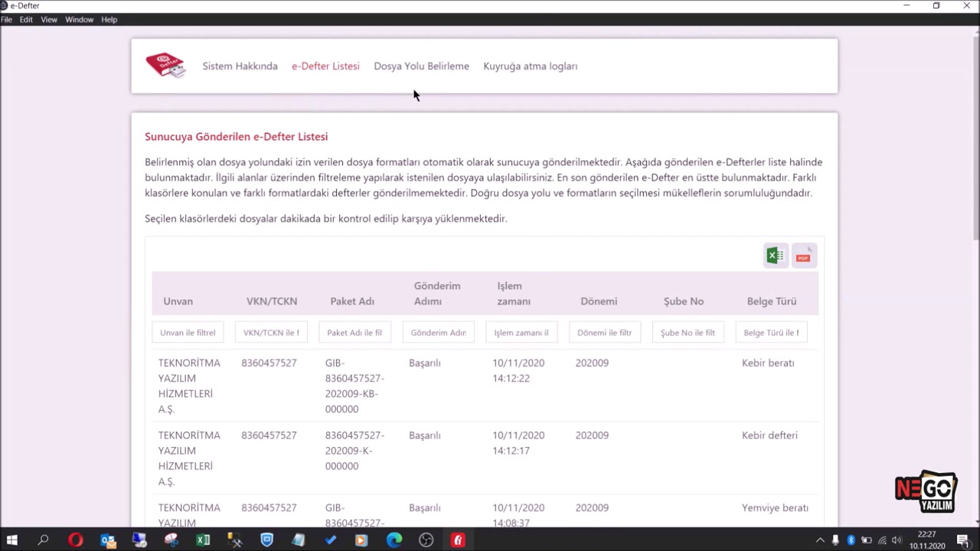Sort by the İşlem zamanı column header
980x551 pixels.
click(x=514, y=293)
